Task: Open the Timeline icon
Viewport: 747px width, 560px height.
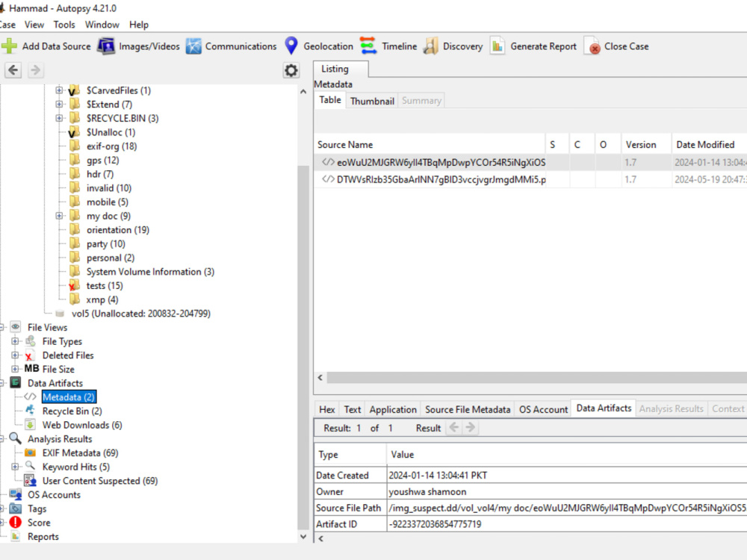Action: 368,46
